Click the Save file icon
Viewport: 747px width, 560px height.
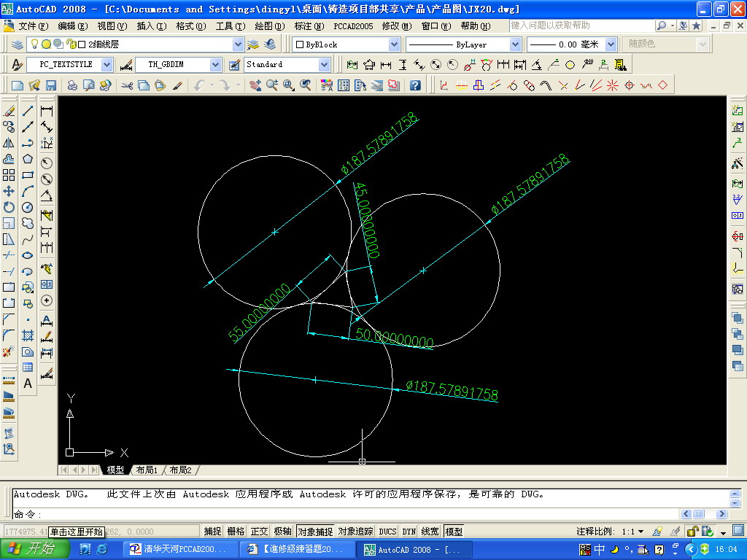tap(51, 85)
